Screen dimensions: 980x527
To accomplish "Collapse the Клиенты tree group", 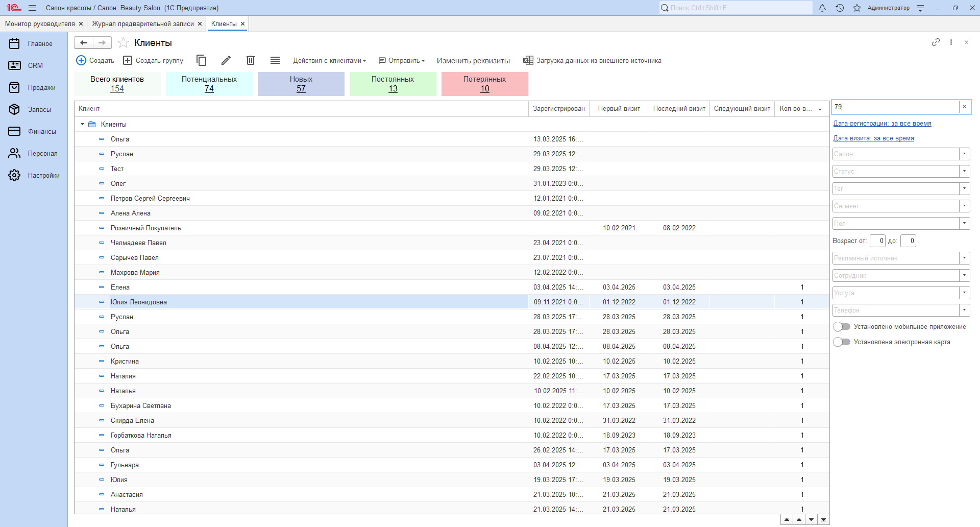I will [82, 124].
